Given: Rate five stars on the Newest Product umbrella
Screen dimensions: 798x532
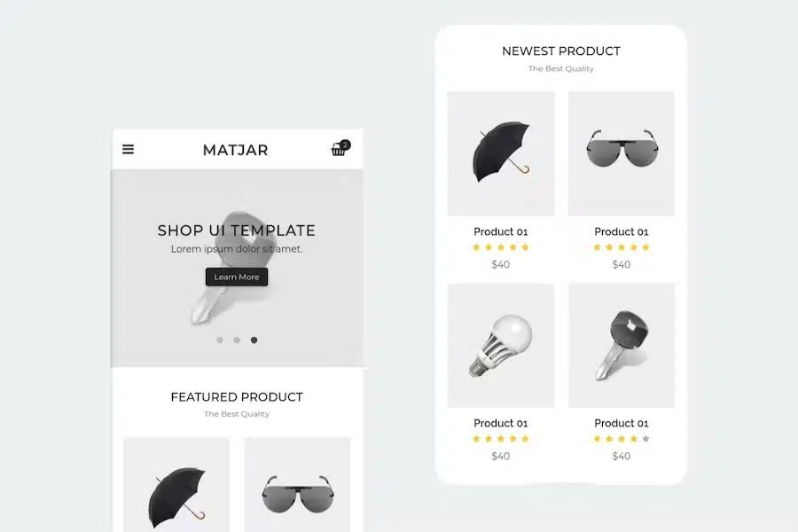Looking at the screenshot, I should pyautogui.click(x=525, y=247).
